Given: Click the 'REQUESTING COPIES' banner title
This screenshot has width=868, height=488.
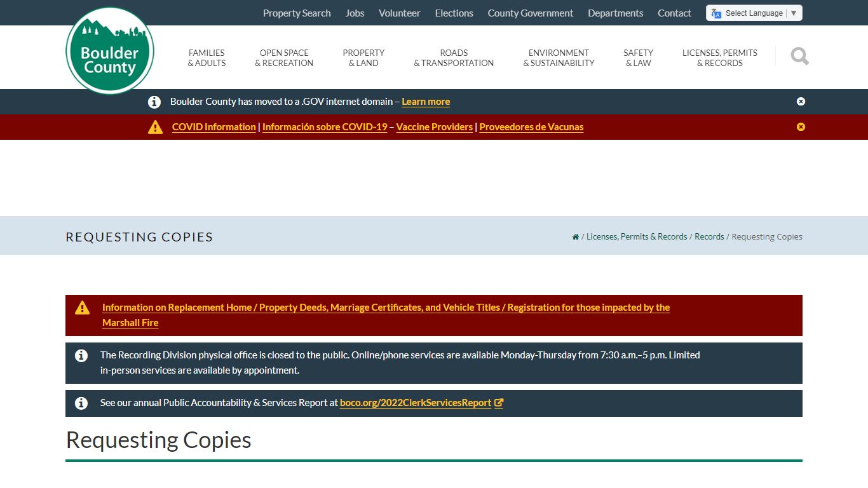Looking at the screenshot, I should [139, 237].
